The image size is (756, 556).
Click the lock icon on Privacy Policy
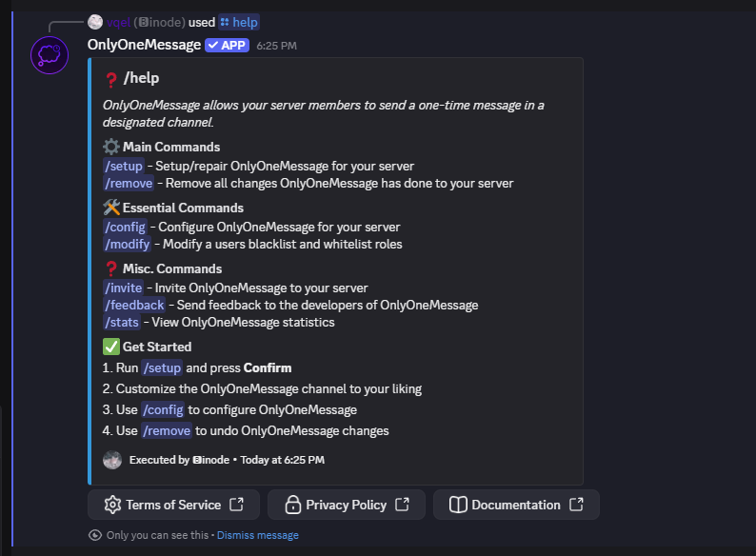pos(292,505)
